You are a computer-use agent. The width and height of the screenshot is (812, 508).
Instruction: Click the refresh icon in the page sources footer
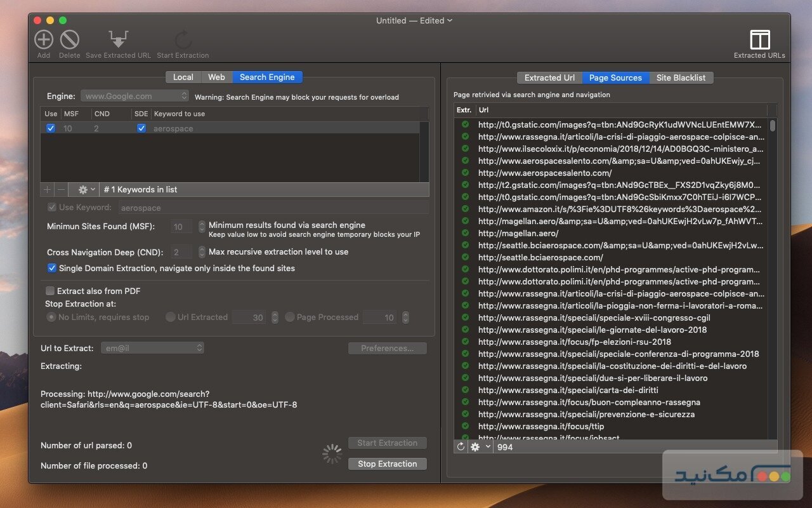tap(459, 446)
